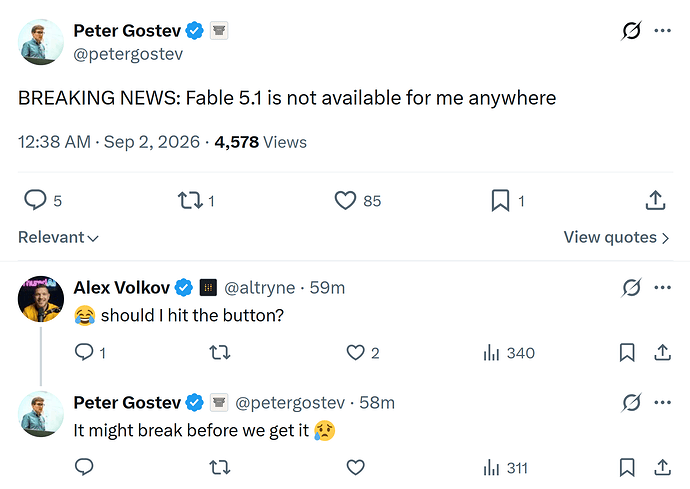The width and height of the screenshot is (690, 489).
Task: Open View quotes link
Action: coord(617,237)
